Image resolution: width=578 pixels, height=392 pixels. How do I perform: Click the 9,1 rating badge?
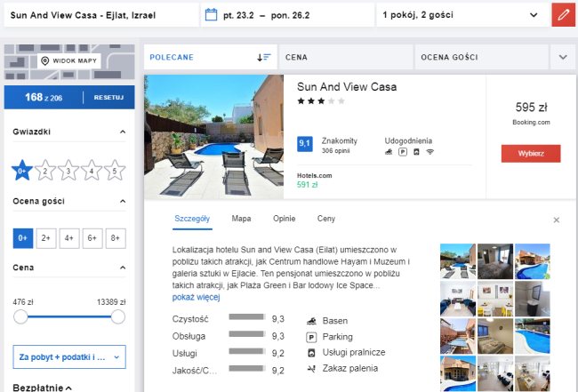coord(305,143)
